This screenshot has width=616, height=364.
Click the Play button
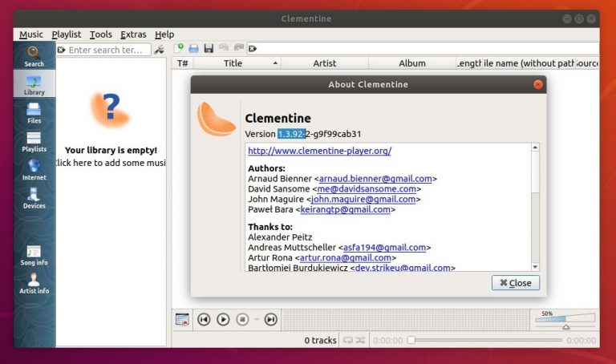(x=223, y=319)
